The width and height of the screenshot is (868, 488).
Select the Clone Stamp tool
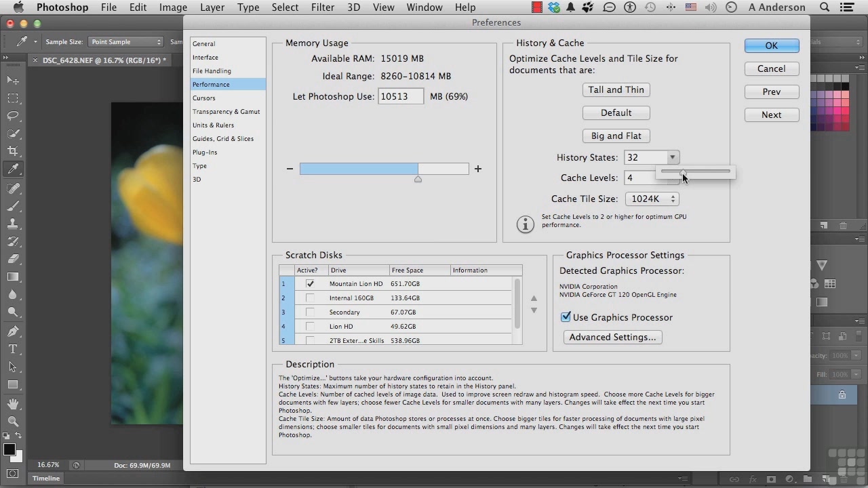point(13,223)
